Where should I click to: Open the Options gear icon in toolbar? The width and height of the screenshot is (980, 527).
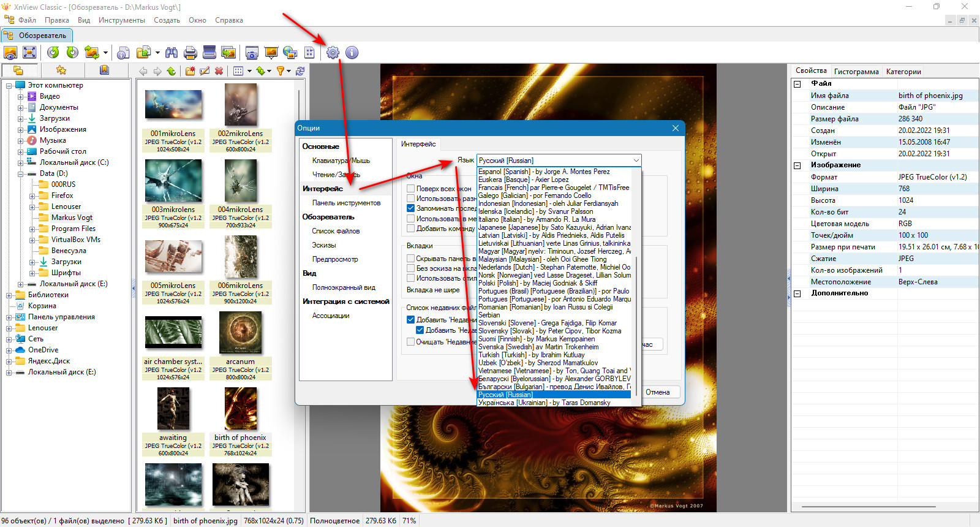(x=333, y=53)
